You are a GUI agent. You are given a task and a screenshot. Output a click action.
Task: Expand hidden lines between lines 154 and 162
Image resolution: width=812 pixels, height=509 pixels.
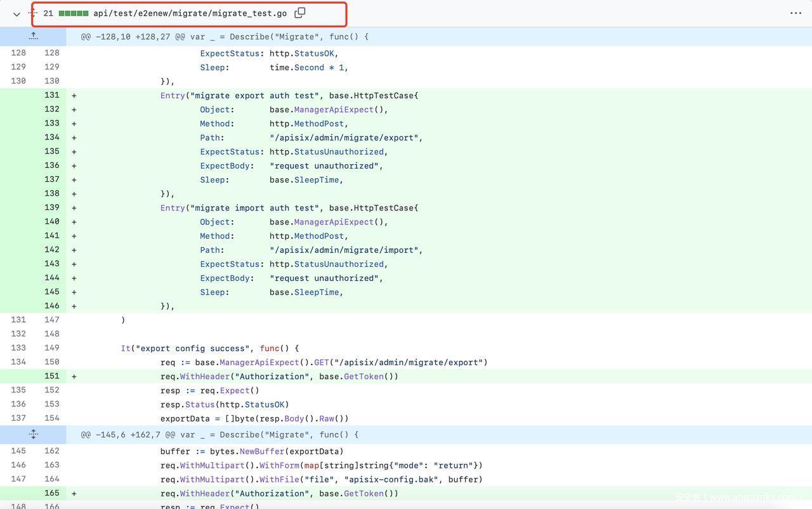(33, 435)
